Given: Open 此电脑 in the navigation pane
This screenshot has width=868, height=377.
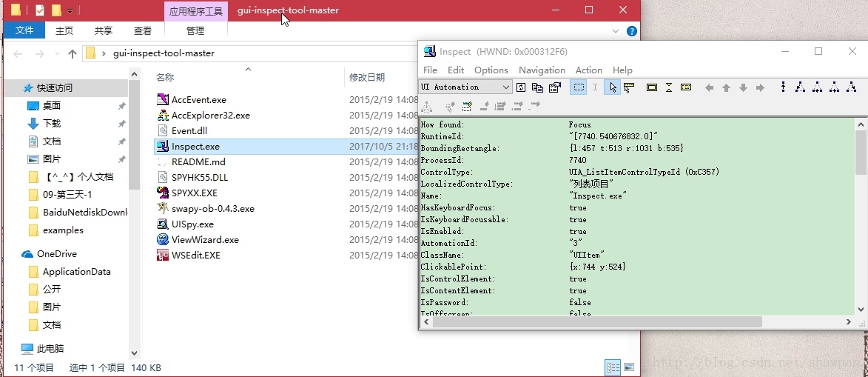Looking at the screenshot, I should tap(50, 349).
